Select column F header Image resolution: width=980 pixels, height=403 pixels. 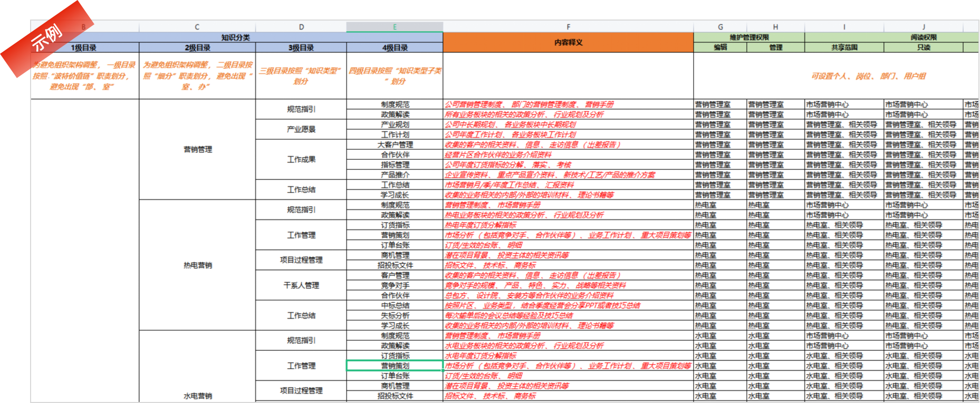point(568,27)
